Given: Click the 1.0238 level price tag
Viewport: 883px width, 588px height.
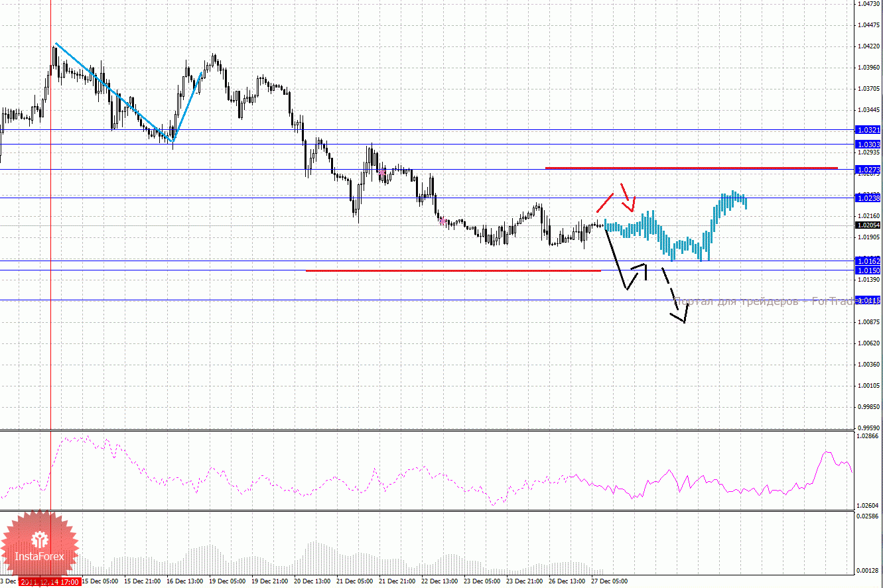Looking at the screenshot, I should (x=868, y=198).
